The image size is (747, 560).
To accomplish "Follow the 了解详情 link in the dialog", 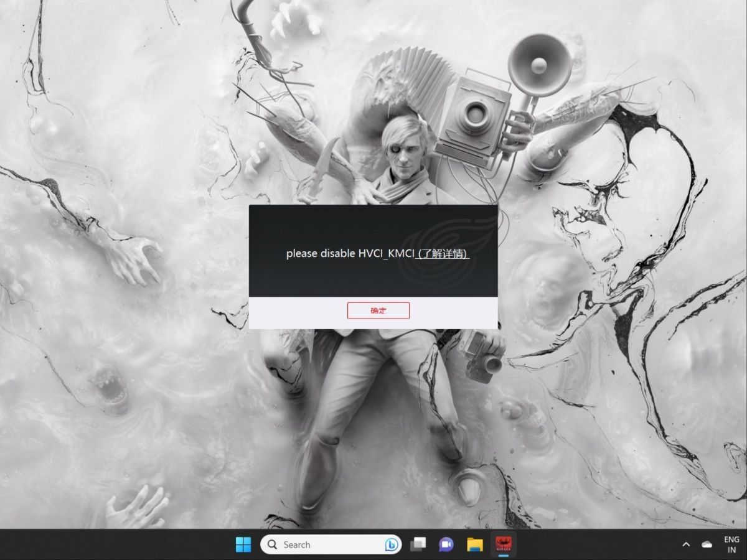I will pyautogui.click(x=443, y=254).
